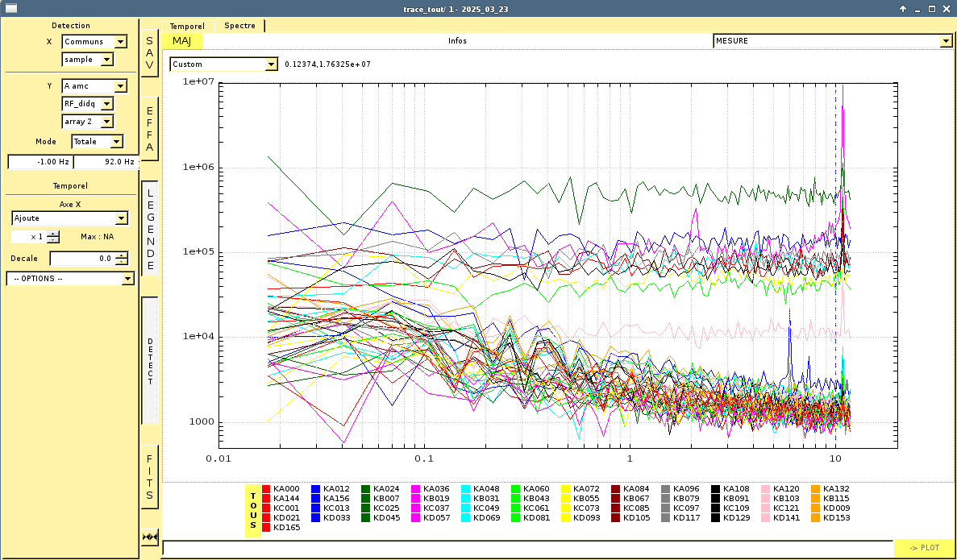Screen dimensions: 957x560
Task: Open the MESURE dropdown
Action: click(832, 41)
